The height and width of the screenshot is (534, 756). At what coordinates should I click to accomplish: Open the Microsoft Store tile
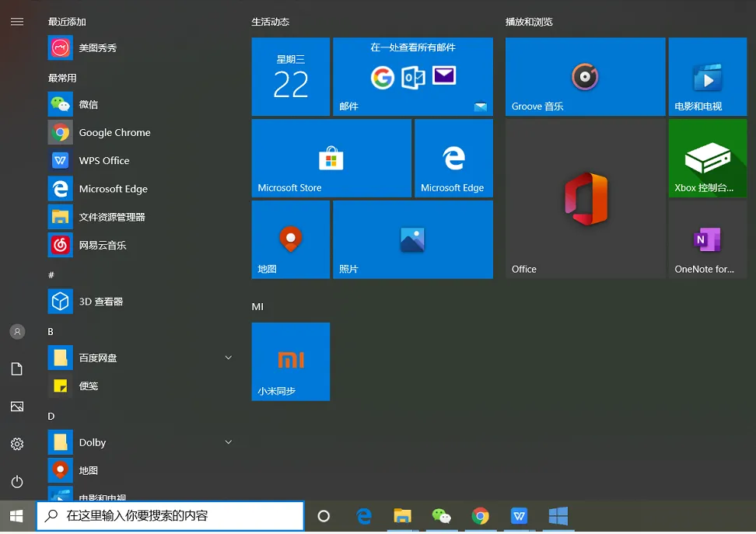(331, 158)
